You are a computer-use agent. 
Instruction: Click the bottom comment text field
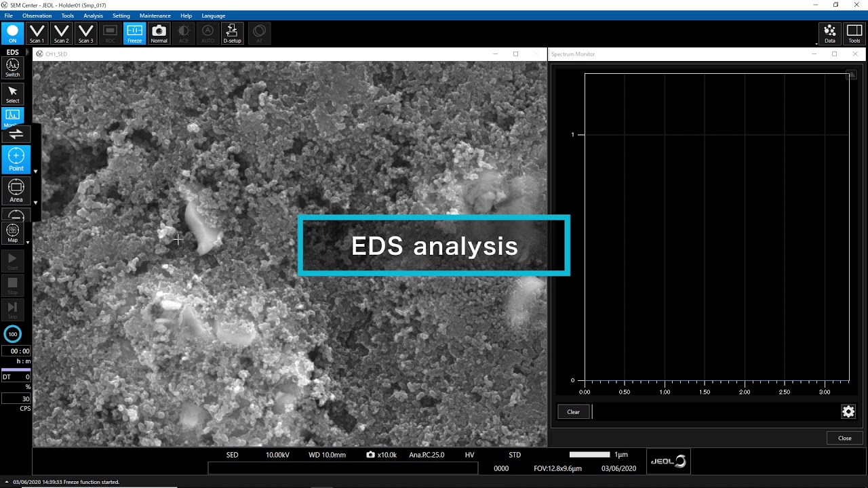click(342, 468)
